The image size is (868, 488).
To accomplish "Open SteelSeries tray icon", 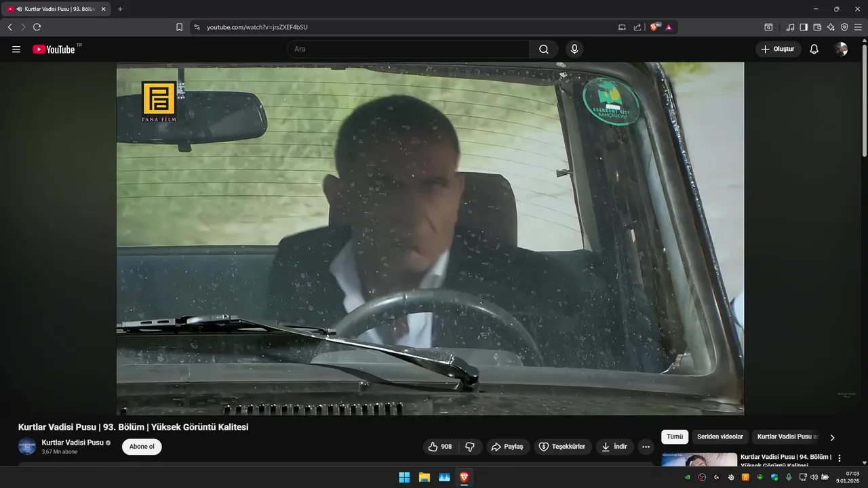I will pyautogui.click(x=731, y=477).
